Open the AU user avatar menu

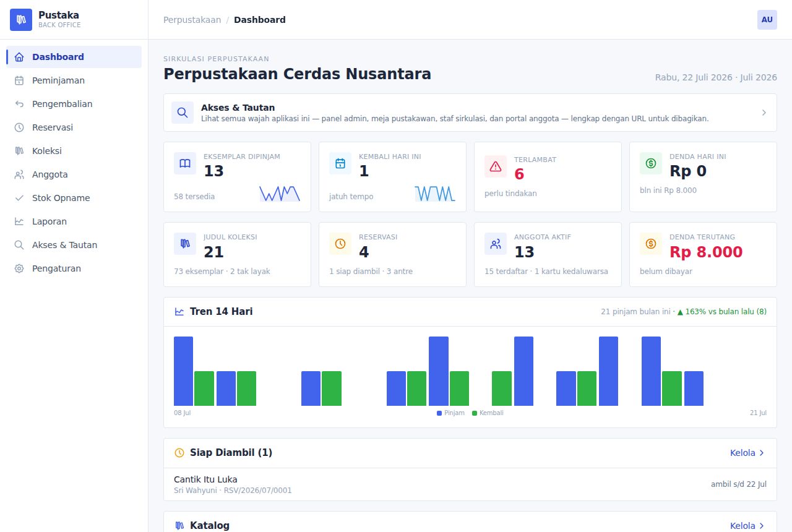tap(767, 20)
